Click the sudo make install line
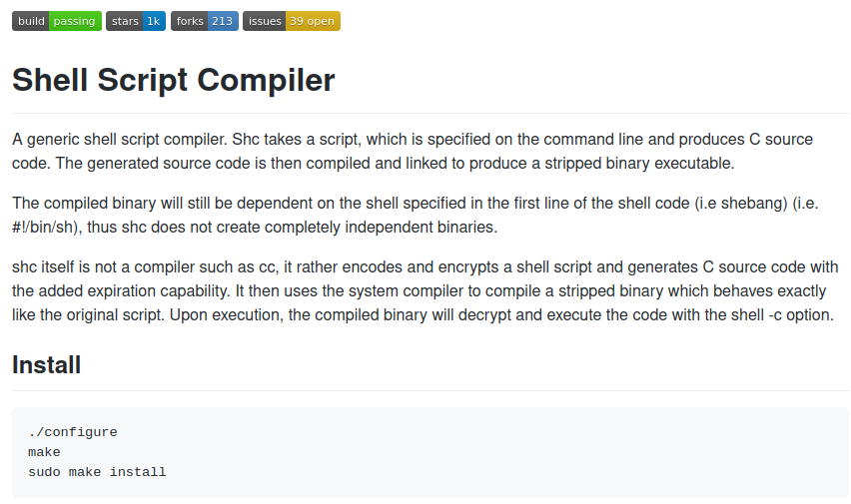 click(x=97, y=472)
